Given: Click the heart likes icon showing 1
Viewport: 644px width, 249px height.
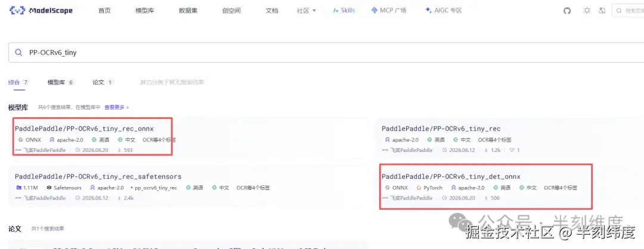Looking at the screenshot, I should pyautogui.click(x=514, y=150).
